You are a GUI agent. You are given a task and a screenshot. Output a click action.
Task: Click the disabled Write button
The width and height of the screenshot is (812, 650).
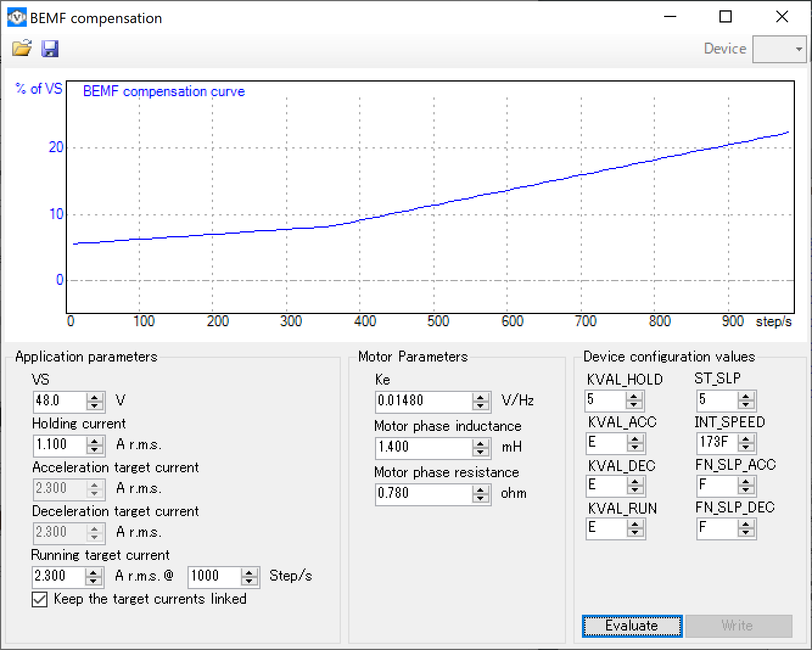point(739,626)
